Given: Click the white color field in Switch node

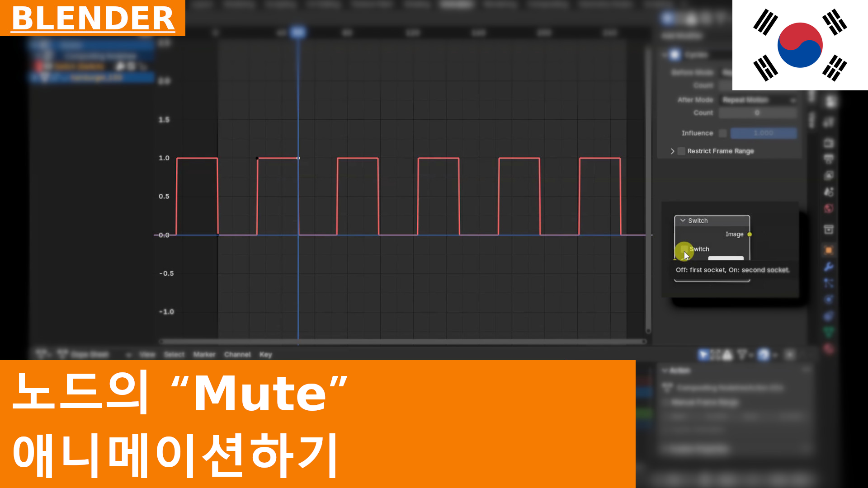Looking at the screenshot, I should pyautogui.click(x=726, y=258).
